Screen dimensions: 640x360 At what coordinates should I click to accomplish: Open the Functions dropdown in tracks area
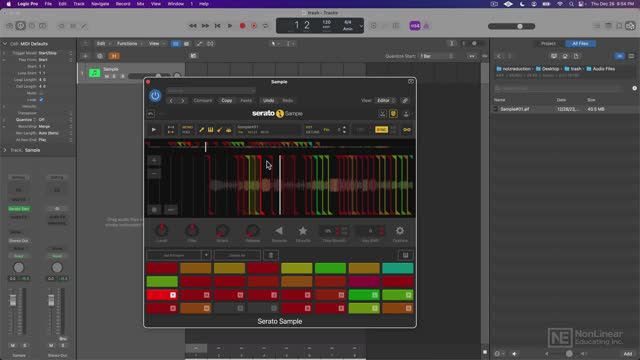129,44
